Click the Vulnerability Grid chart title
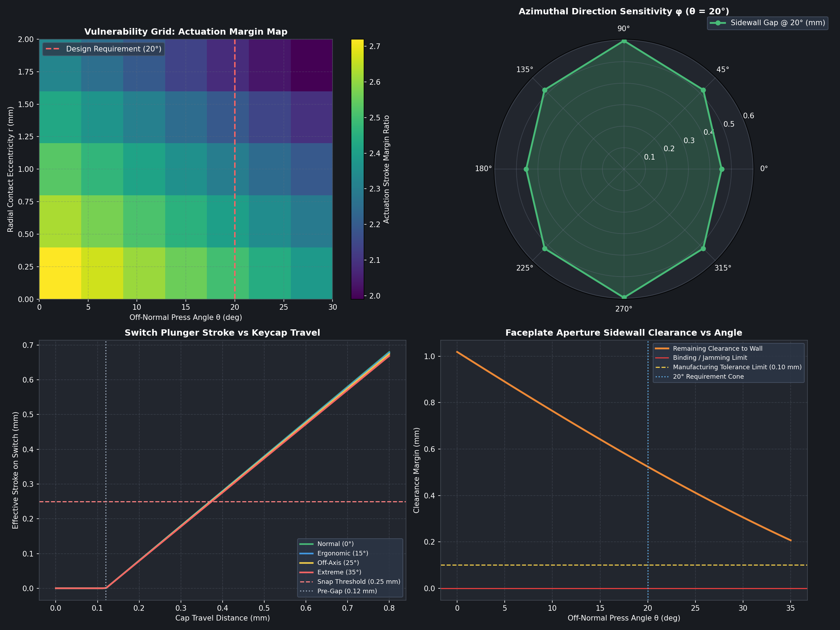The image size is (840, 630). [186, 31]
